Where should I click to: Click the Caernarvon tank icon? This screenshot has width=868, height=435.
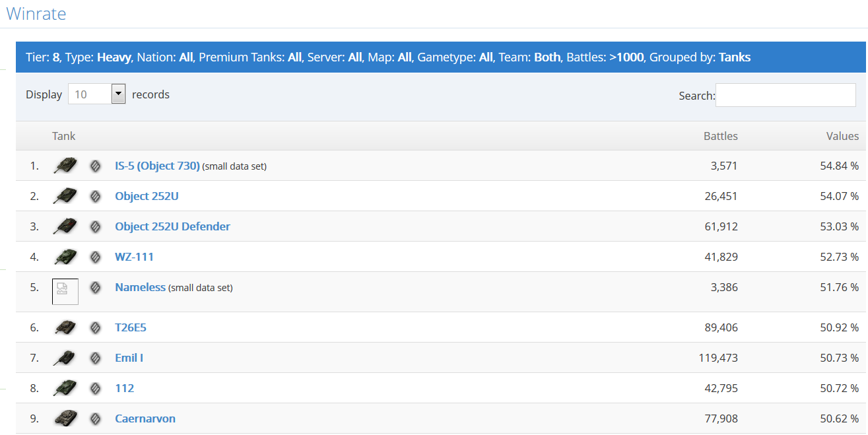(65, 418)
